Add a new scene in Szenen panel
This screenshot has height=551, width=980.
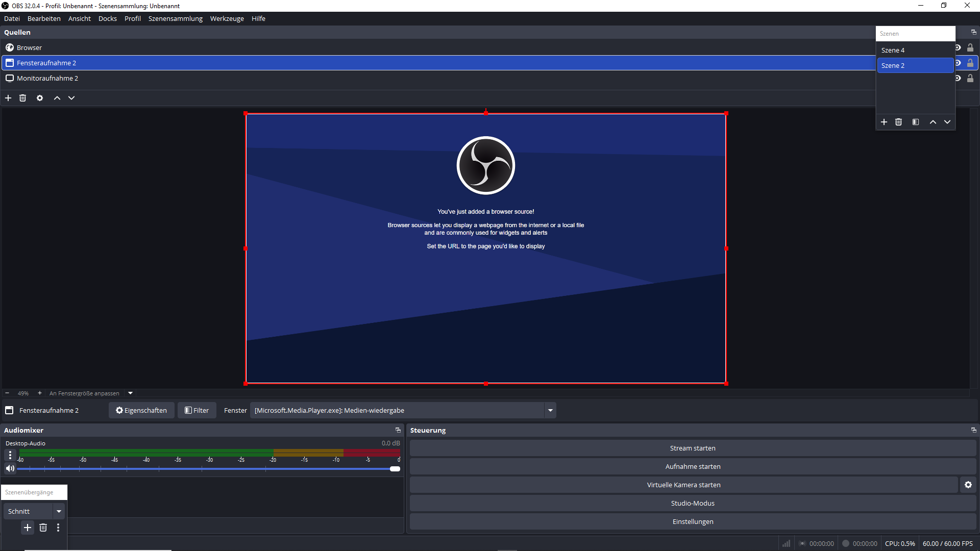[x=884, y=122]
